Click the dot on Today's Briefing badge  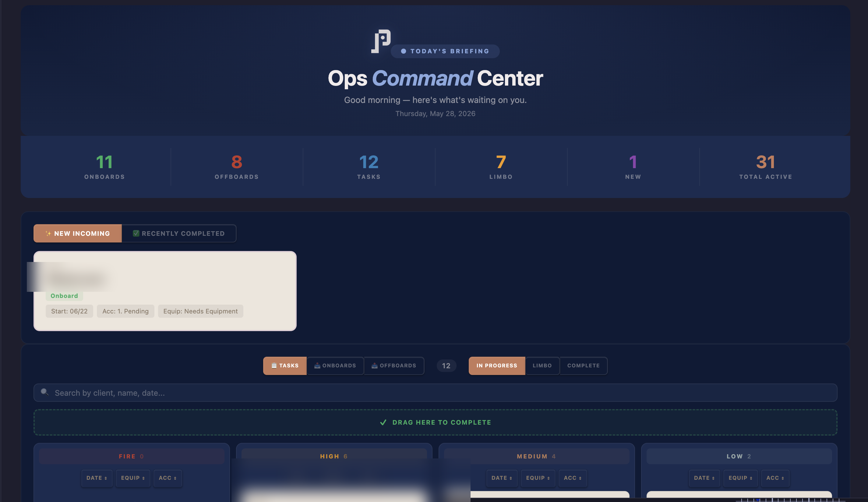click(x=403, y=51)
